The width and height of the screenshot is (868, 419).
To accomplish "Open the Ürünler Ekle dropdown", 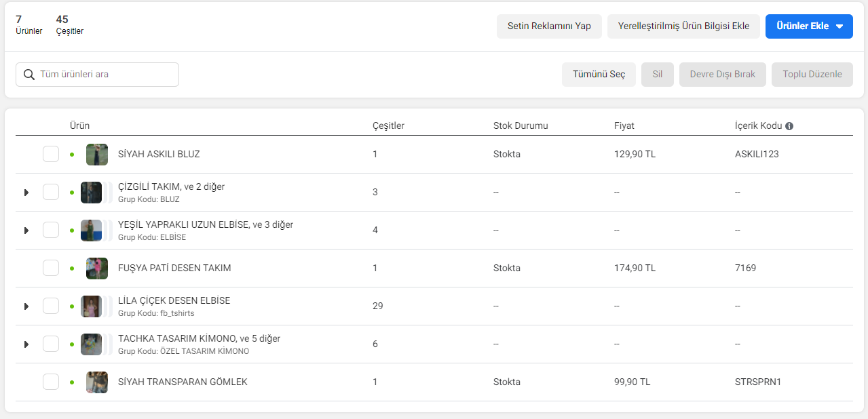I will pyautogui.click(x=809, y=26).
